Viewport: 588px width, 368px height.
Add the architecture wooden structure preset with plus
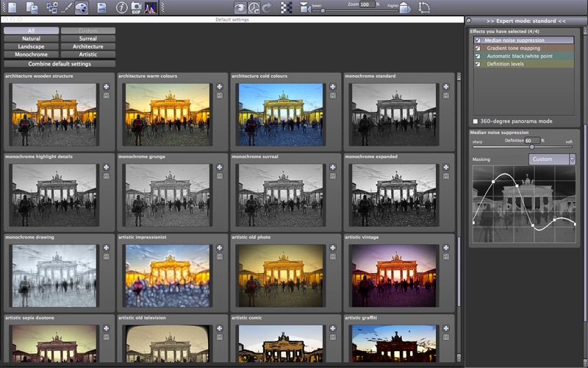pyautogui.click(x=107, y=87)
